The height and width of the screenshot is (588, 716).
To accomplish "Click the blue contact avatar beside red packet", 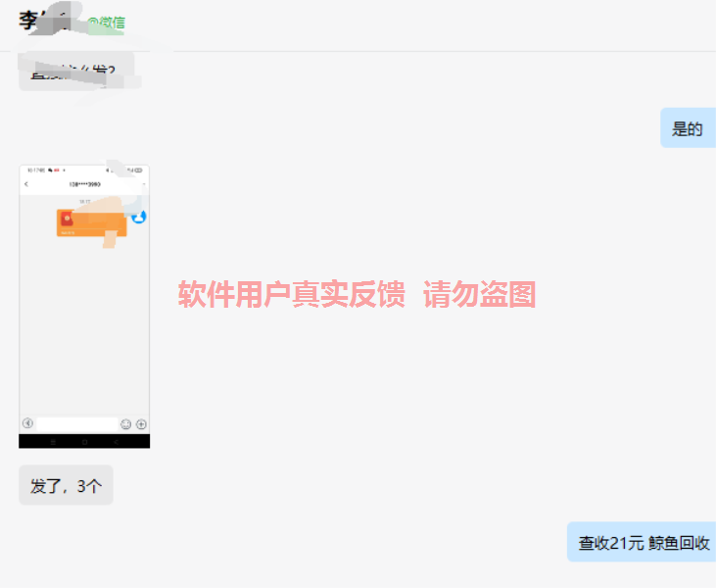I will [139, 217].
